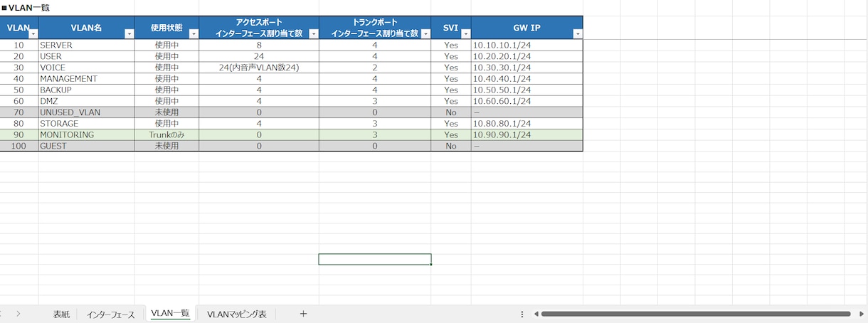Viewport: 868px width, 323px height.
Task: Open the GW IP column filter dropdown
Action: (577, 34)
